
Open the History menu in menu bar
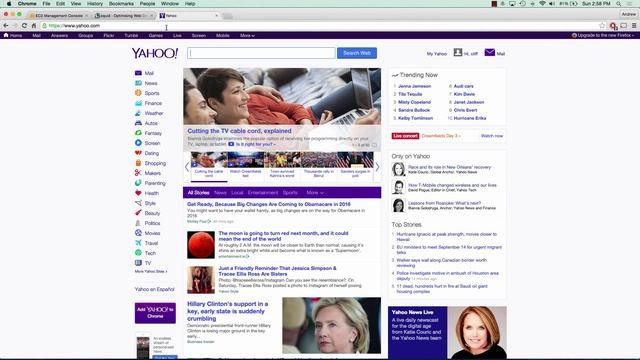[x=95, y=4]
